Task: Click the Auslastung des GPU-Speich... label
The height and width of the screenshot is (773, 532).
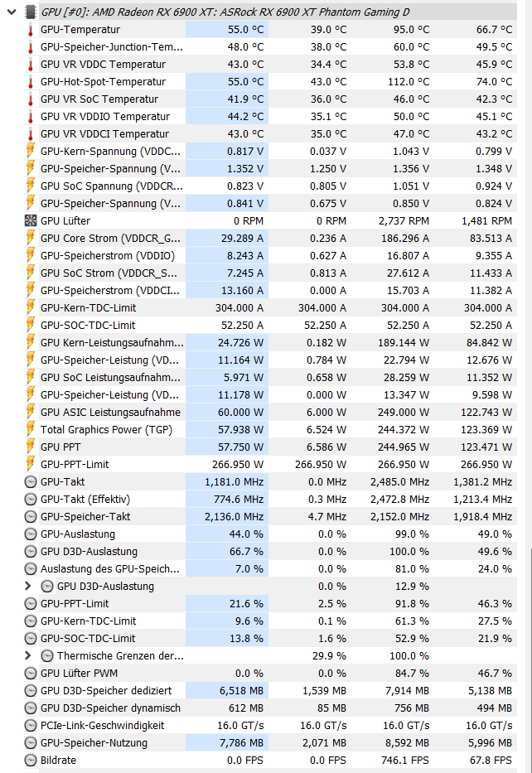Action: pos(110,569)
